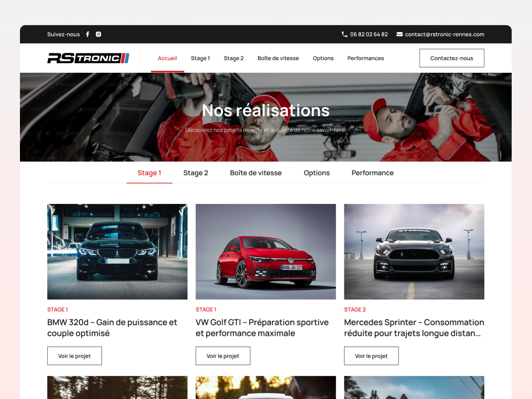Screen dimensions: 532x399
Task: Click the VW Golf GTI project title
Action: coord(262,328)
